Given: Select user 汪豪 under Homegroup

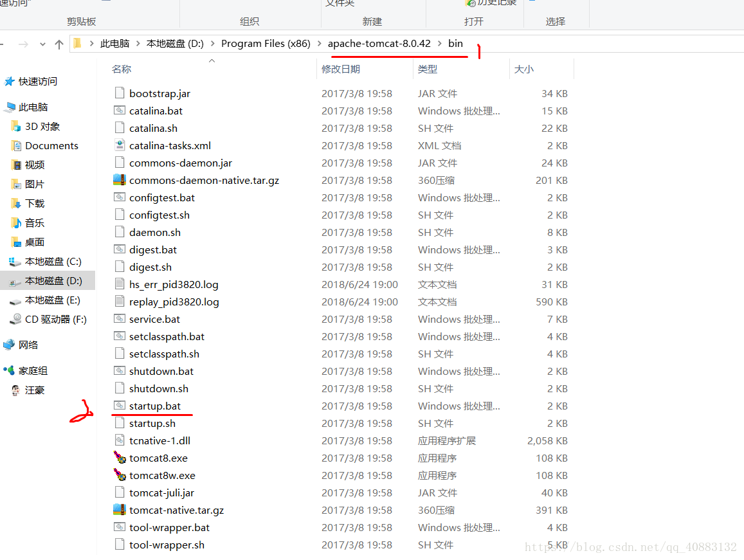Looking at the screenshot, I should coord(35,390).
